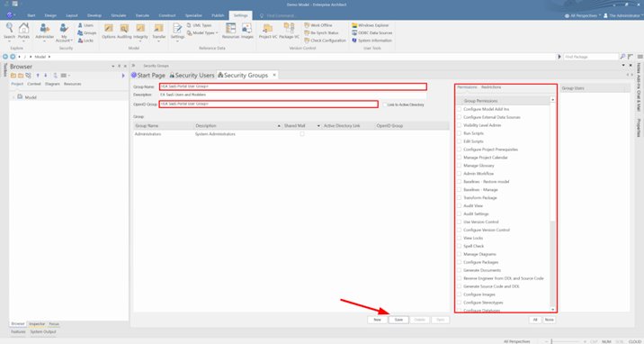Check the Run Scripts permission

pyautogui.click(x=460, y=133)
